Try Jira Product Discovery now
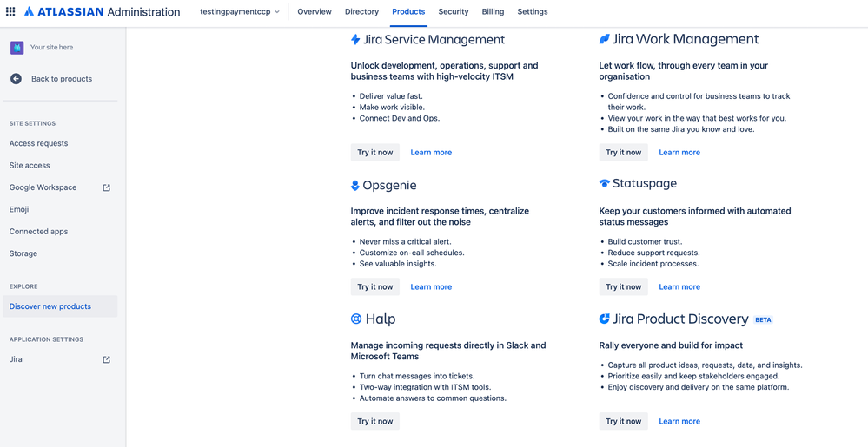The width and height of the screenshot is (868, 447). point(623,421)
